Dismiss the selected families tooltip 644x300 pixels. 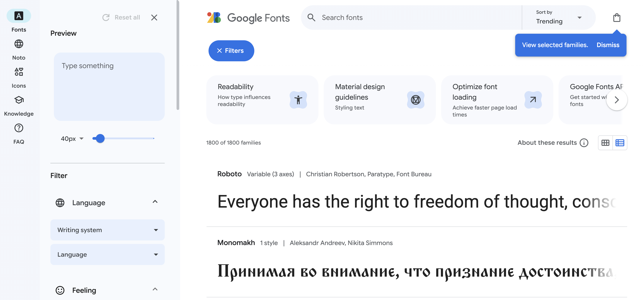[608, 45]
